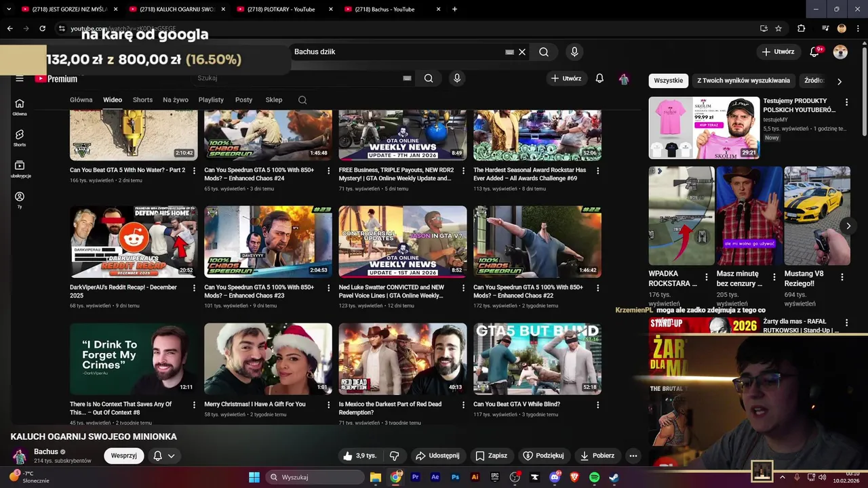The image size is (868, 488).
Task: Select the Wszystkie filter chip
Action: coord(668,81)
